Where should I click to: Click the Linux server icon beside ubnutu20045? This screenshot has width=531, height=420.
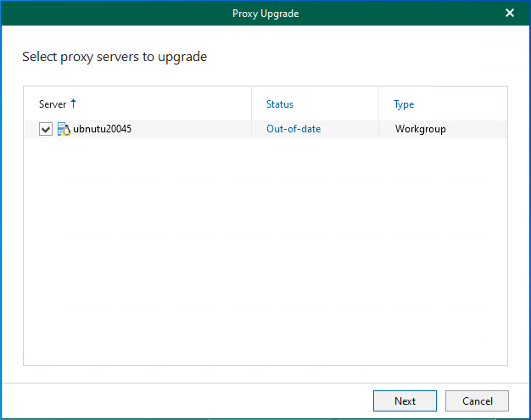click(64, 130)
